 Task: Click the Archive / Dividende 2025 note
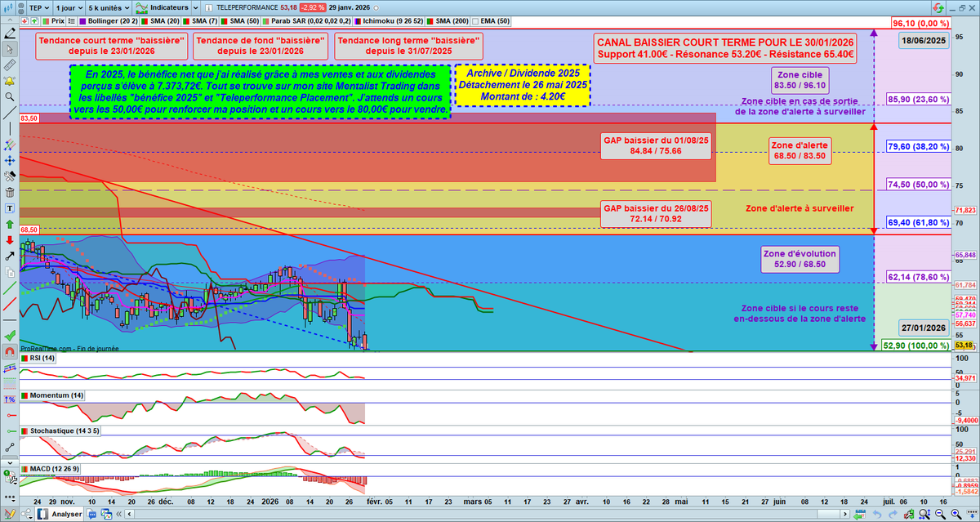pyautogui.click(x=523, y=85)
